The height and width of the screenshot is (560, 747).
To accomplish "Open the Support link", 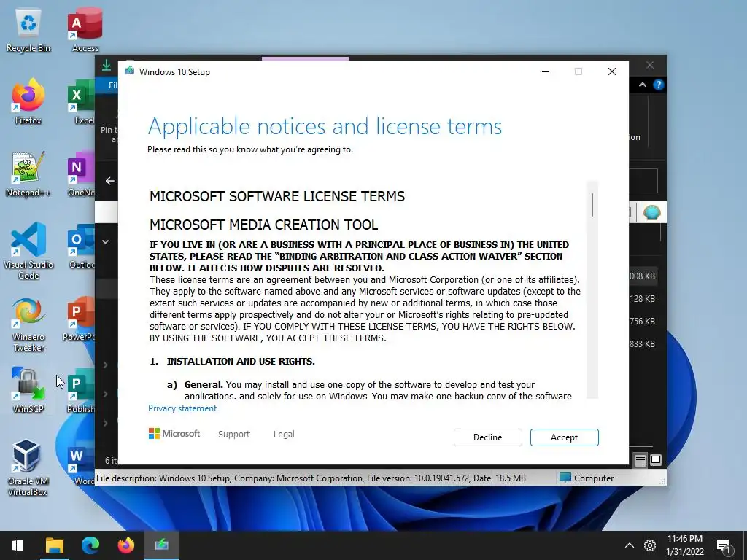I will (234, 435).
